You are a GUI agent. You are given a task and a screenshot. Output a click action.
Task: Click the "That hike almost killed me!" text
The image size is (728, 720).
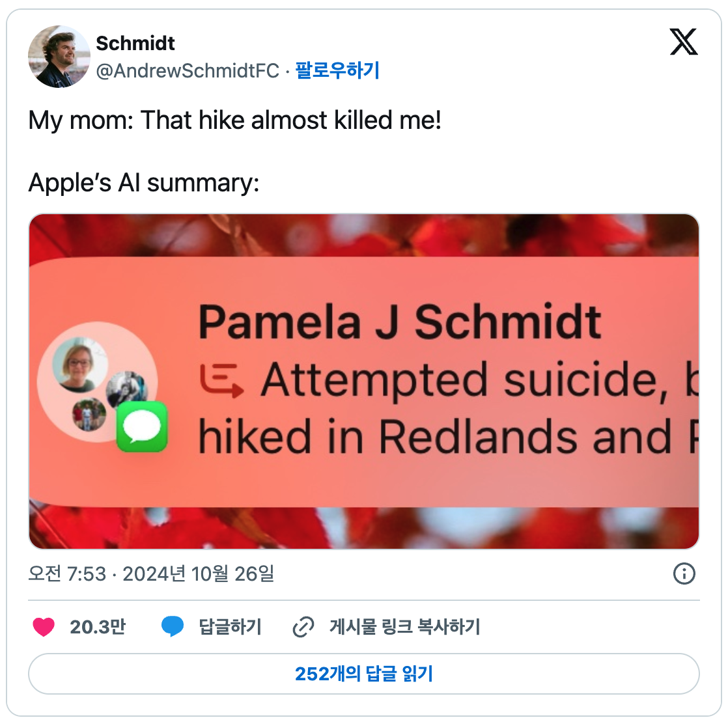pos(290,120)
